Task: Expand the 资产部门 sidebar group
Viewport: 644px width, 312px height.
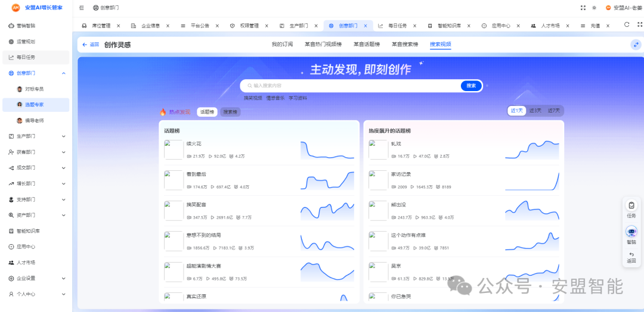Action: click(64, 215)
